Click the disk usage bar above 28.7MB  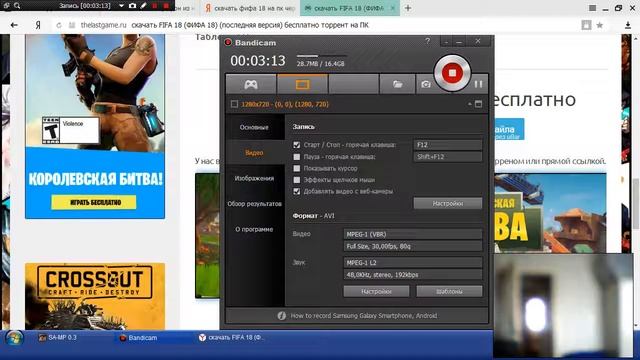pos(322,56)
